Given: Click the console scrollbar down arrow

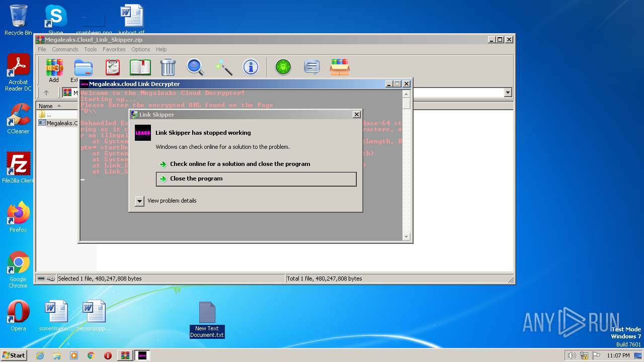Looking at the screenshot, I should click(x=407, y=237).
